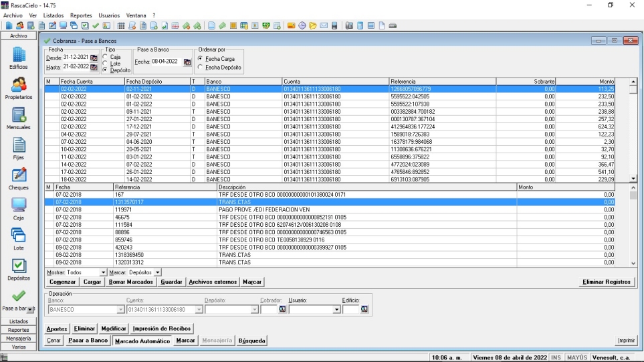Select the Lote type radio button
Viewport: 644px width, 362px height.
tap(105, 64)
